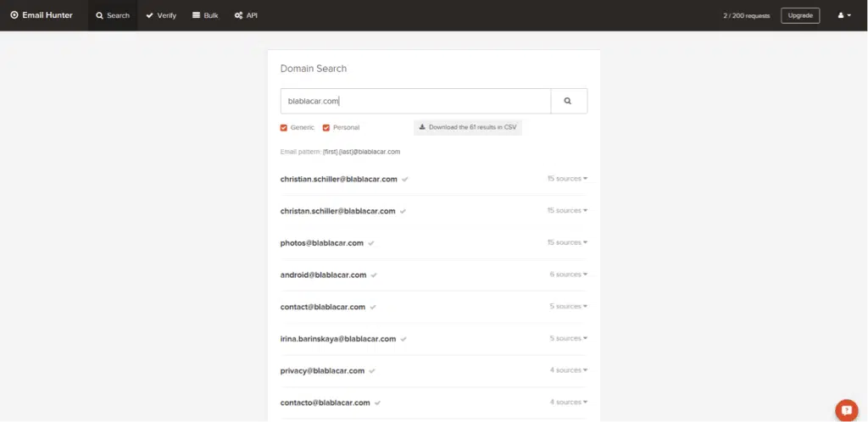The image size is (868, 422).
Task: Click verified checkmark next to privacy@blablacar.com
Action: [372, 370]
